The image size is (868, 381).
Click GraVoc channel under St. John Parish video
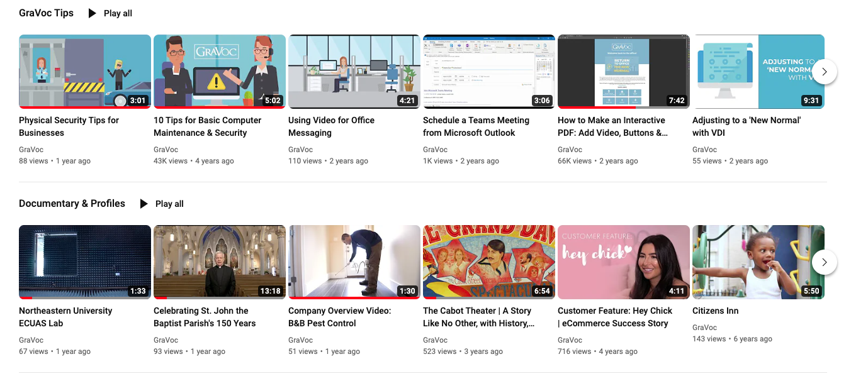[166, 340]
